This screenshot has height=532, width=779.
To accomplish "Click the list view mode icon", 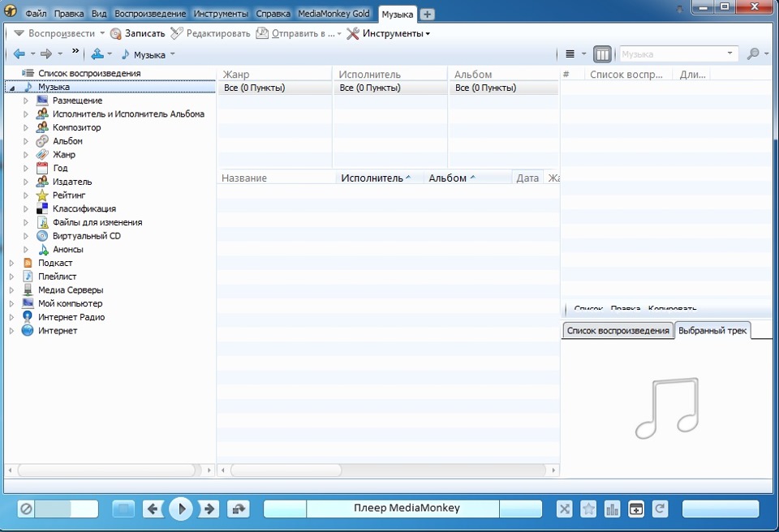I will [570, 54].
